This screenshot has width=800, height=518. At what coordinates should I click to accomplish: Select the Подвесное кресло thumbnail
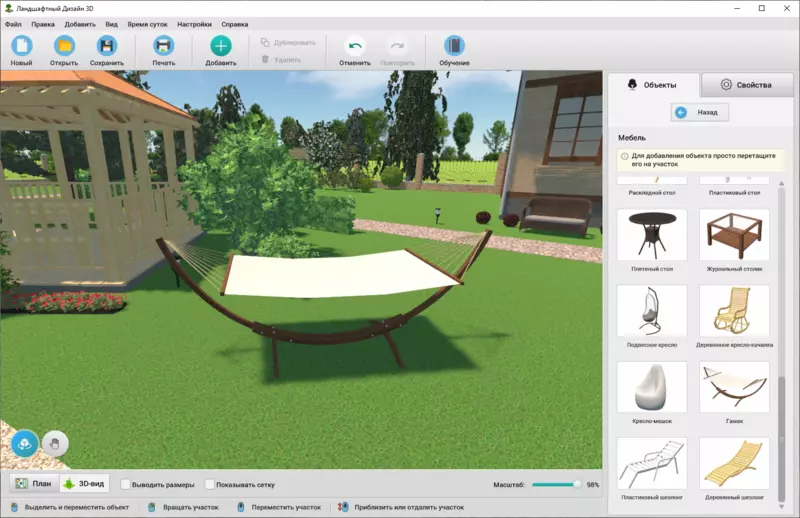(x=652, y=311)
